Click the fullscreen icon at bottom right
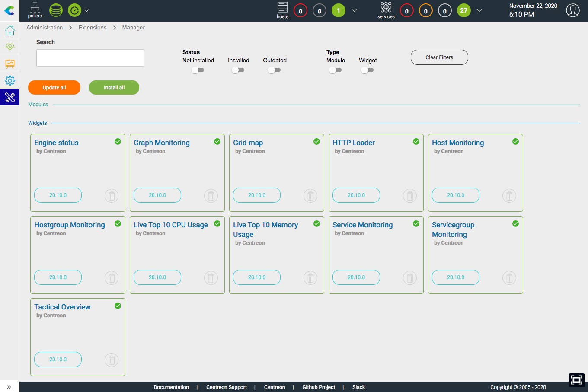The image size is (588, 392). [x=576, y=379]
